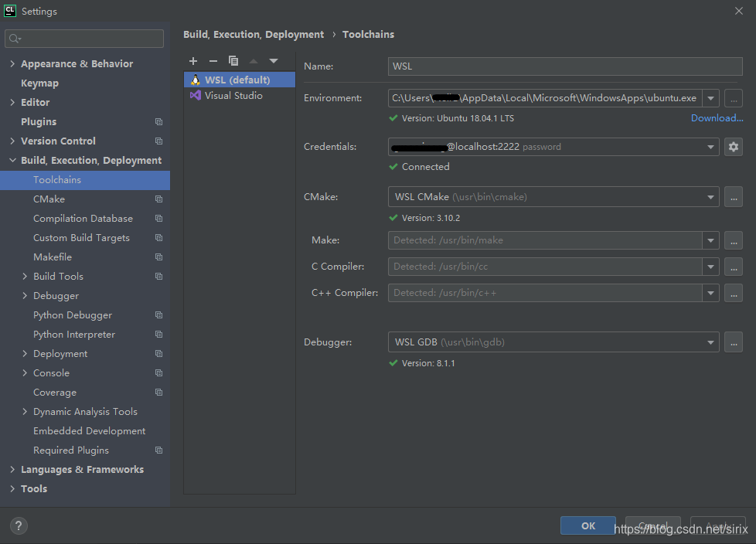Image resolution: width=756 pixels, height=544 pixels.
Task: Browse for C++ Compiler ellipsis button
Action: point(734,293)
